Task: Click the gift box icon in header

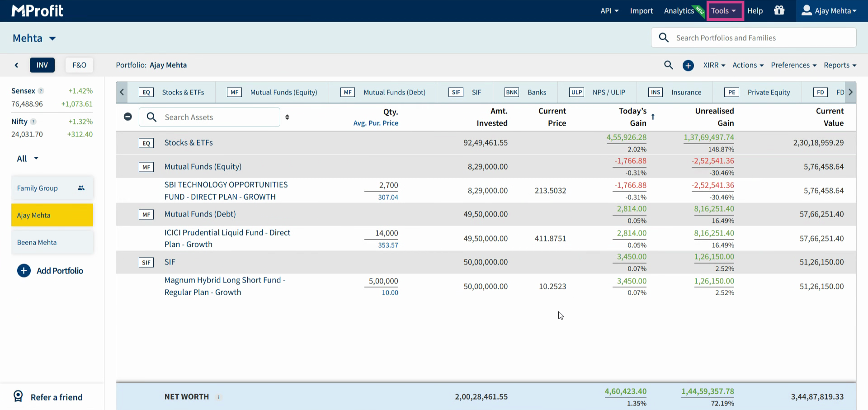Action: (779, 10)
